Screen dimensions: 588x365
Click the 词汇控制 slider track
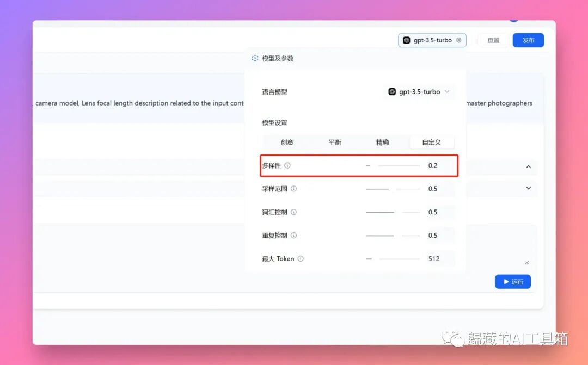tap(393, 213)
